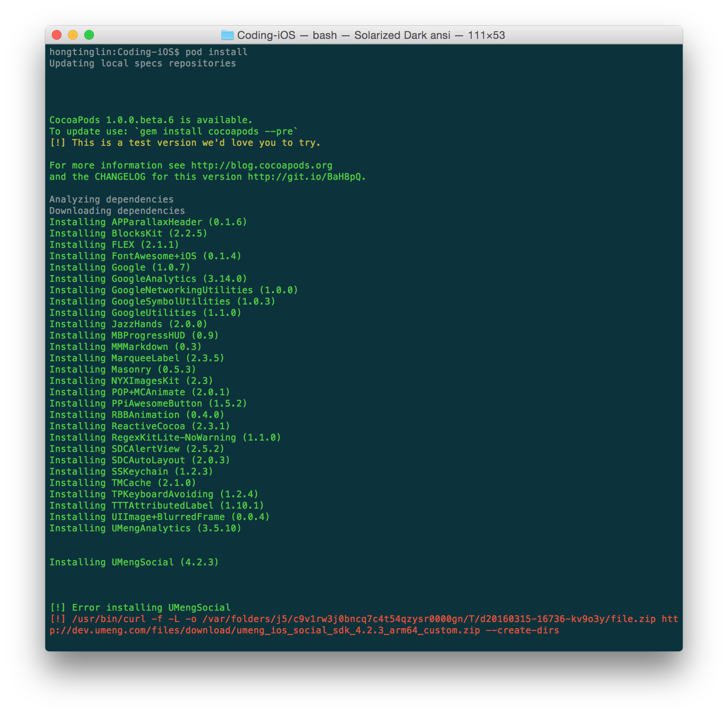Click the 'Installing UMengSocial (4.2.3)' line
This screenshot has height=716, width=728.
[x=134, y=563]
